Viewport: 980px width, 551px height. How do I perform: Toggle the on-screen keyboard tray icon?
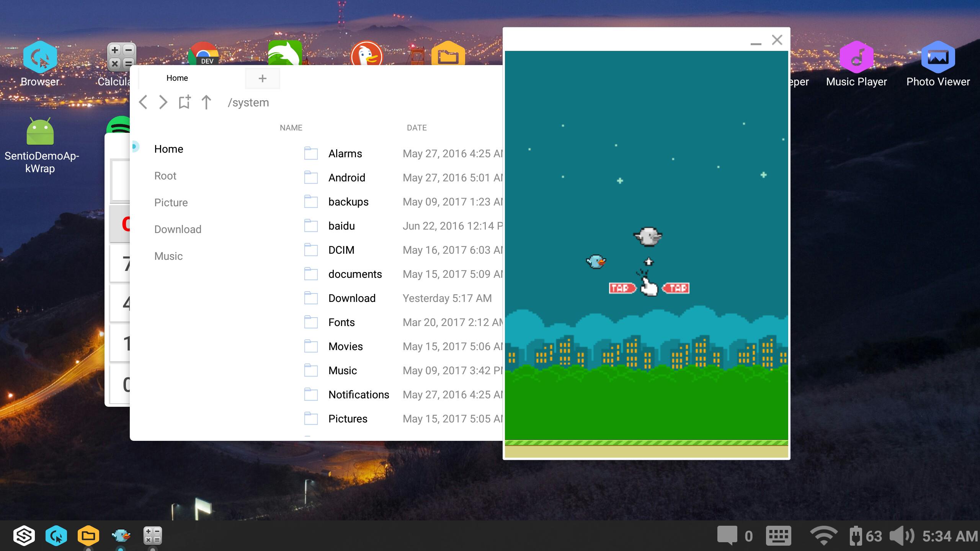pos(778,536)
